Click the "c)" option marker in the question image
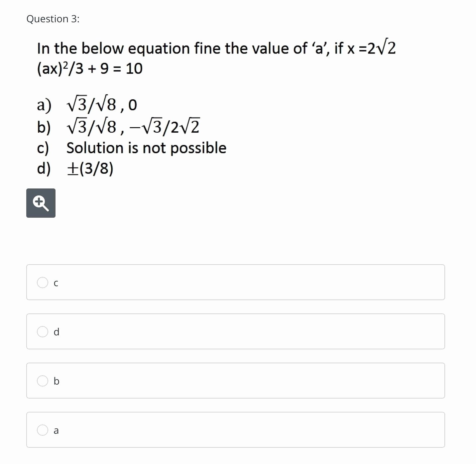Screen dimensions: 476x464 tap(43, 148)
